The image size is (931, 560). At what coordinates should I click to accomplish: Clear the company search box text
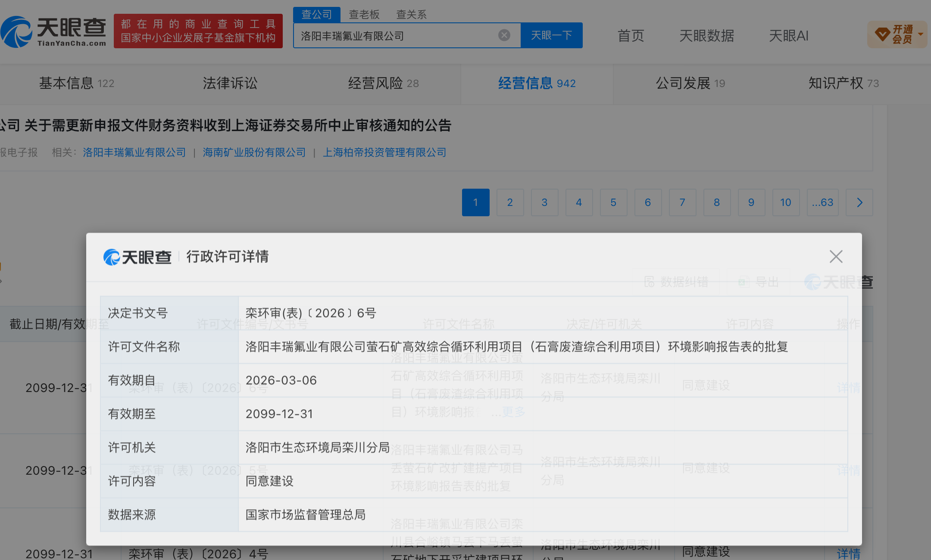click(x=504, y=35)
